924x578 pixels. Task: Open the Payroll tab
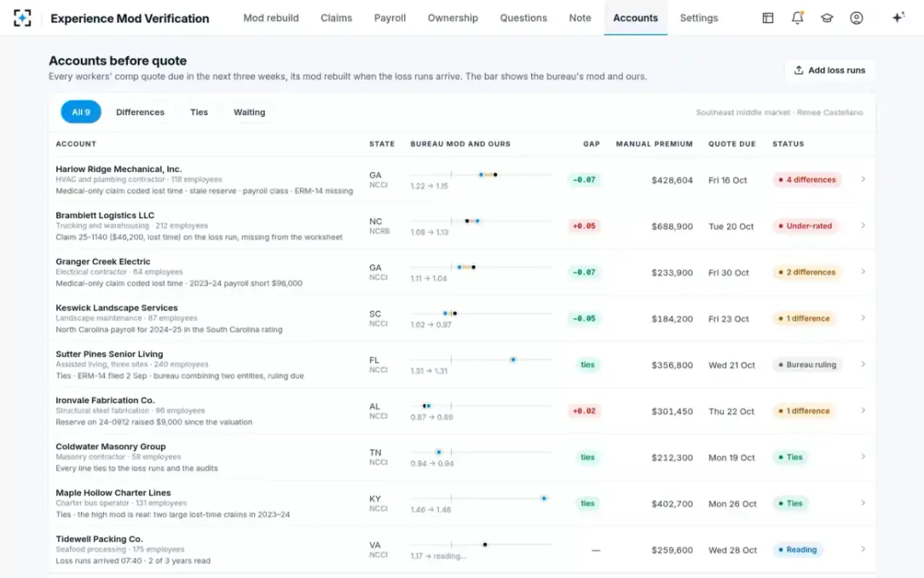[390, 18]
